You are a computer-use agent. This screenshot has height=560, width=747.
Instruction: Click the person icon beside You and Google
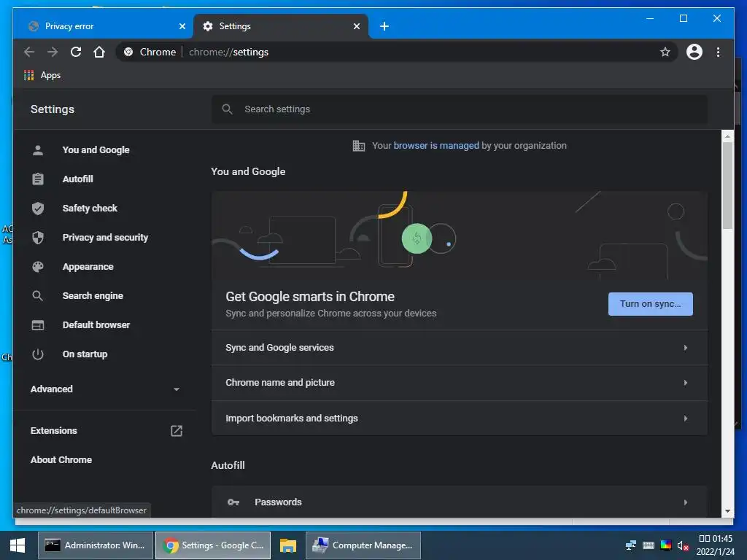38,150
